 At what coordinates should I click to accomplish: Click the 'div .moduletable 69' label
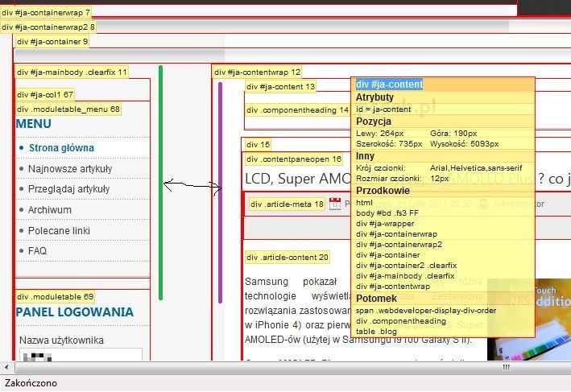(x=55, y=297)
